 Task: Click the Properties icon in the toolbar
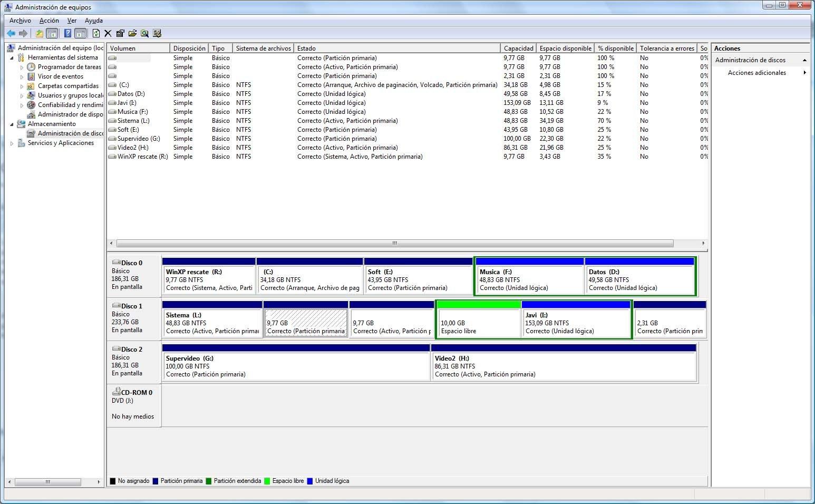120,33
